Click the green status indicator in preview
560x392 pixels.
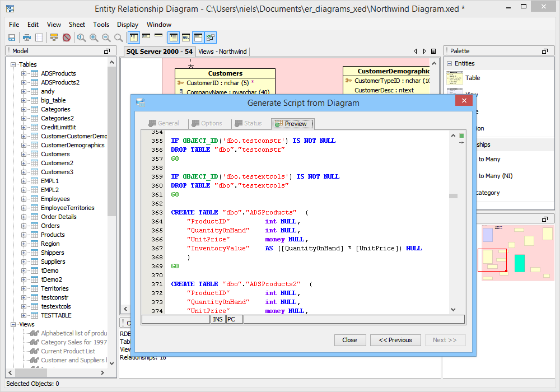coord(461,136)
